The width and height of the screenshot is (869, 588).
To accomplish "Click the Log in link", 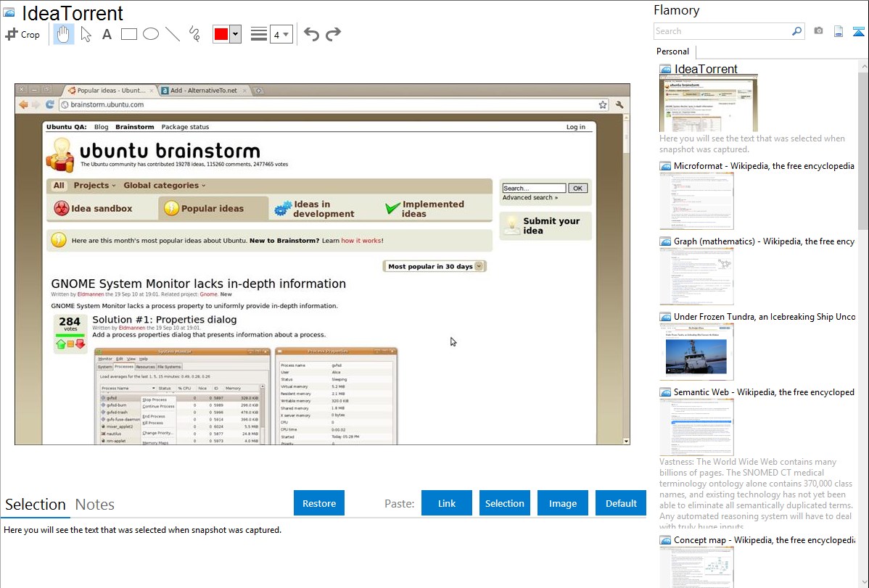I will [576, 127].
